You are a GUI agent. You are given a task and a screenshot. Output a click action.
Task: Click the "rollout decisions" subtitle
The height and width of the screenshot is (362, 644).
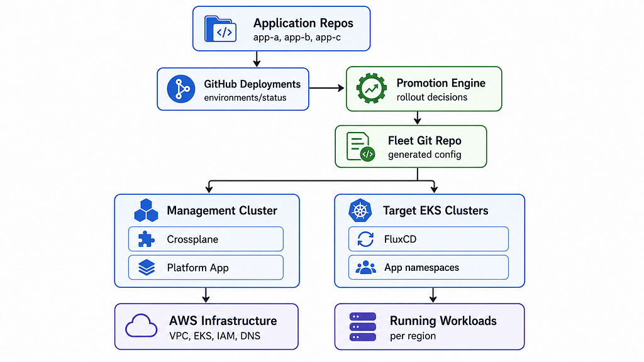point(431,97)
